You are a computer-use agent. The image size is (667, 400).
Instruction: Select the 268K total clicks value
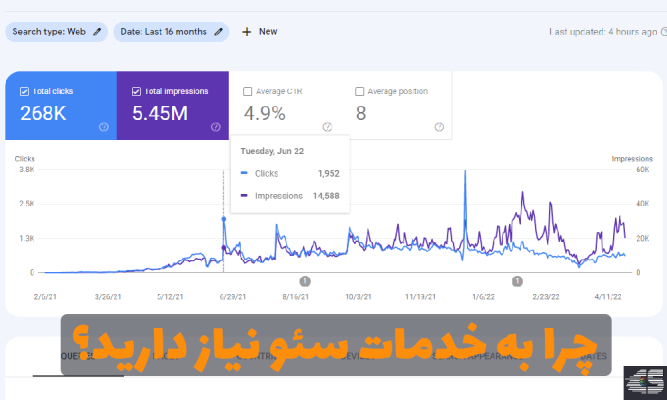point(43,113)
